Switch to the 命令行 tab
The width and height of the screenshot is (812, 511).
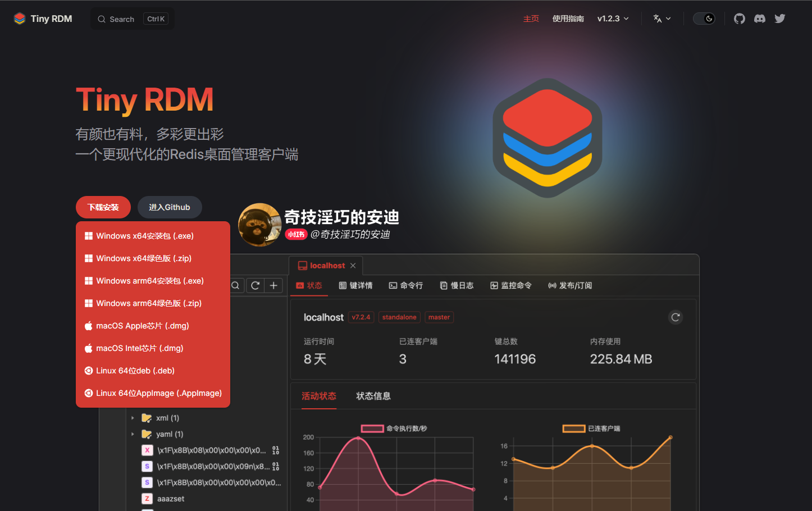405,285
